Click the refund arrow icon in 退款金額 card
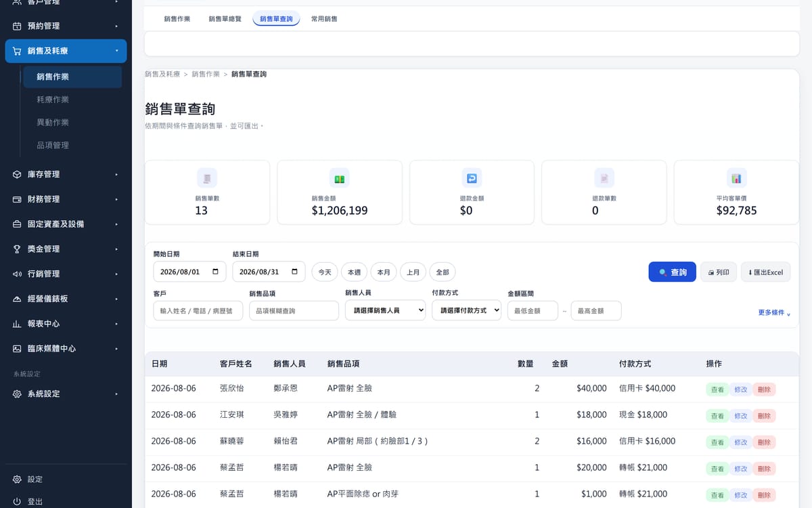 472,178
